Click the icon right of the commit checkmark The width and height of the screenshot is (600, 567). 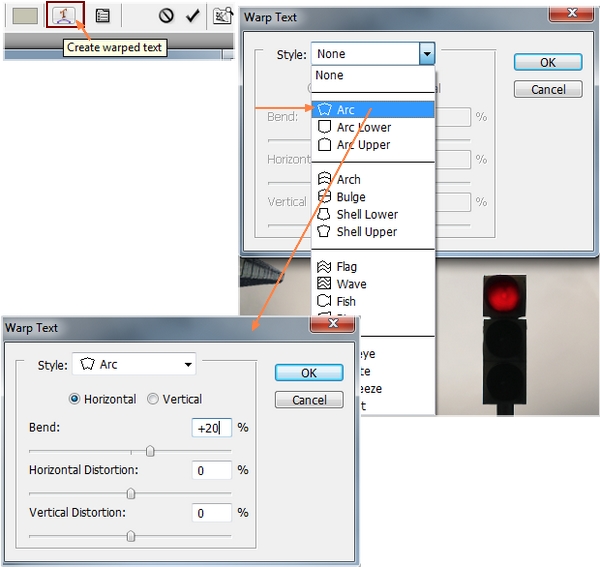coord(223,16)
